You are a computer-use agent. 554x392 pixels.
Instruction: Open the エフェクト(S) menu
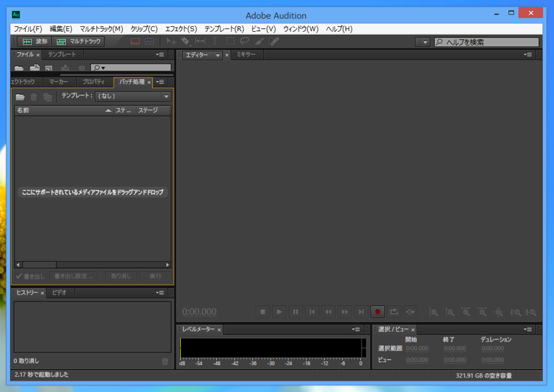pyautogui.click(x=181, y=29)
